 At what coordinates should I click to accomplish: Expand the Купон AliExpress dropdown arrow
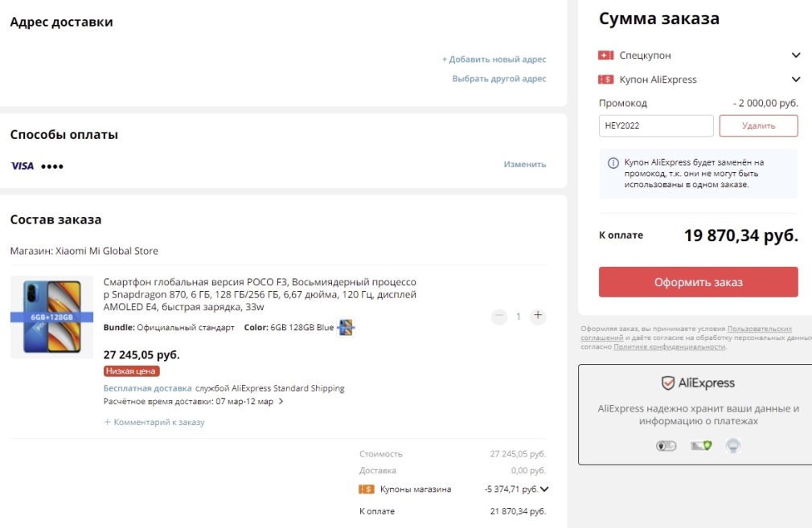pyautogui.click(x=796, y=80)
